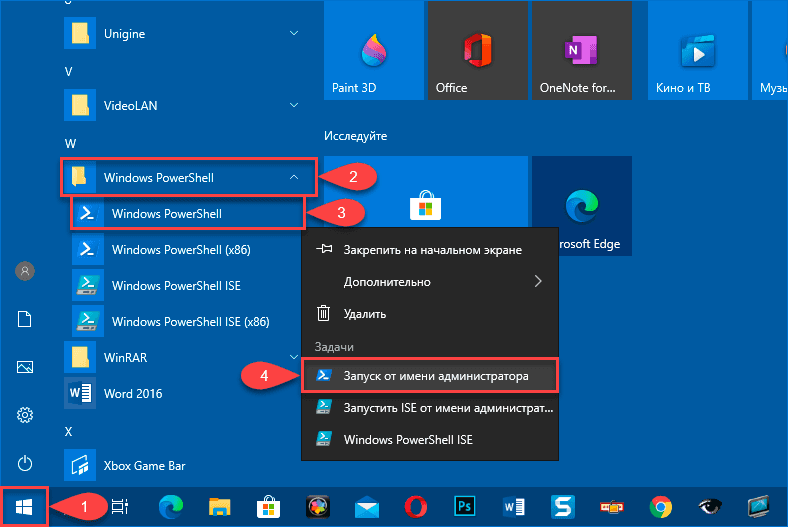Open the Windows Start button
This screenshot has height=527, width=788.
tap(24, 507)
